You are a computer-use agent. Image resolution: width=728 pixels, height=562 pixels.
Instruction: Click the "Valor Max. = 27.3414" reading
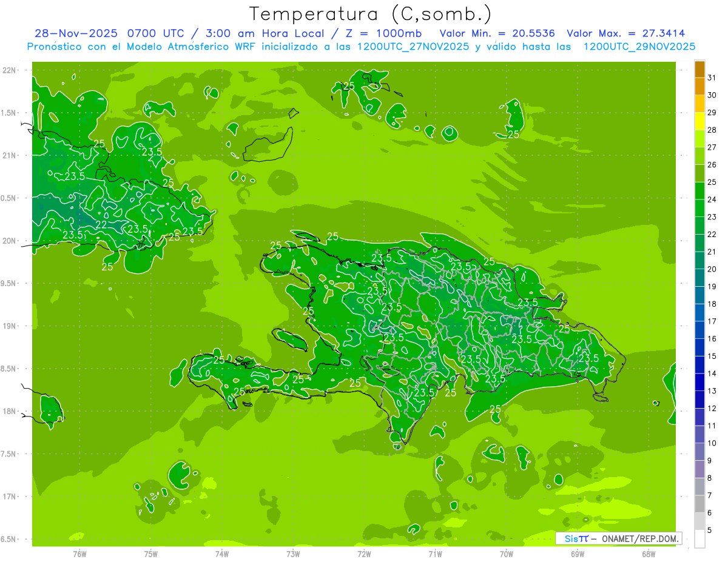tap(625, 33)
